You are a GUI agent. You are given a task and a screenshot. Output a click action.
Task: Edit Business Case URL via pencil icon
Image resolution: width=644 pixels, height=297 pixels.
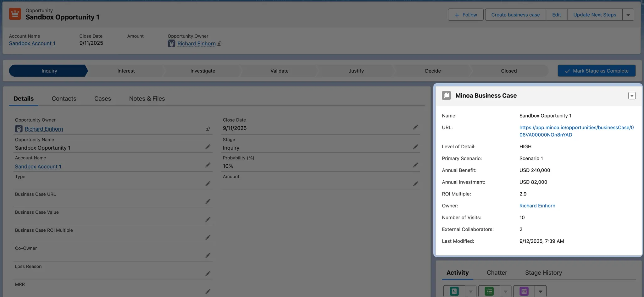pos(208,201)
